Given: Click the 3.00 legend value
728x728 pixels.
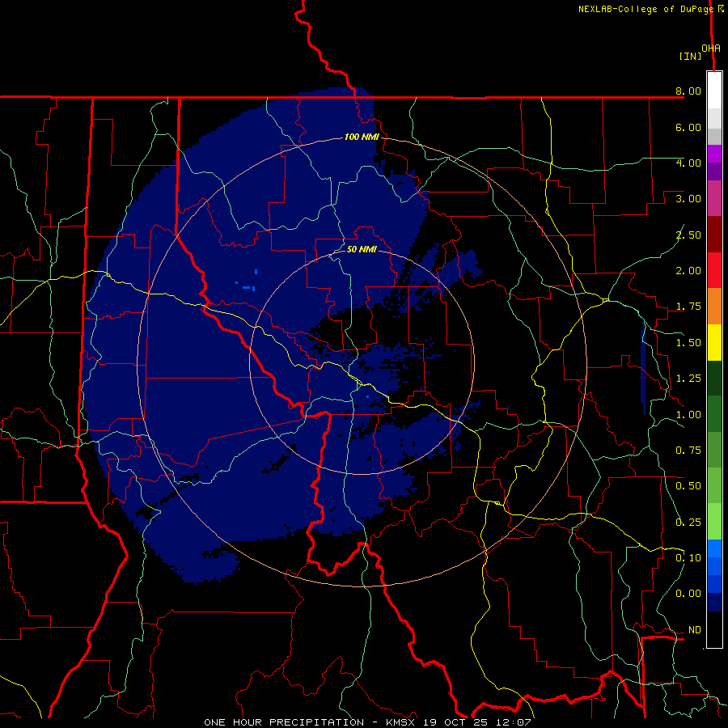Looking at the screenshot, I should [x=688, y=199].
